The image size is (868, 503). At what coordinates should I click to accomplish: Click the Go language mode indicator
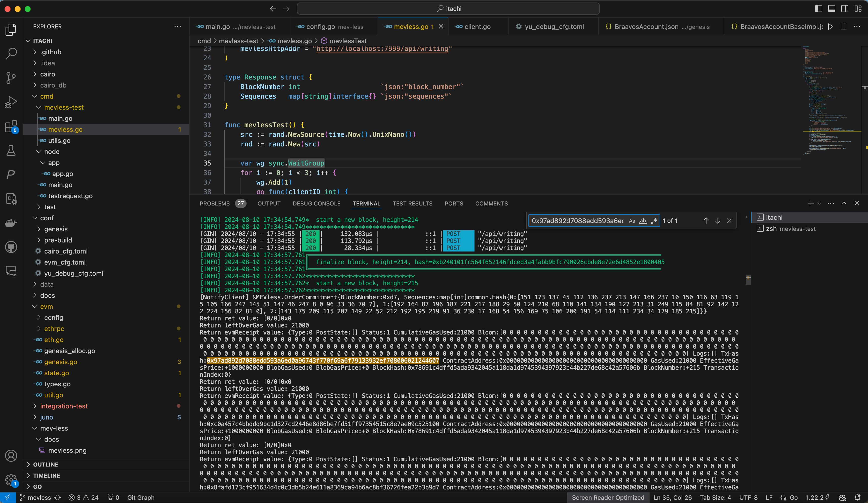pos(793,497)
